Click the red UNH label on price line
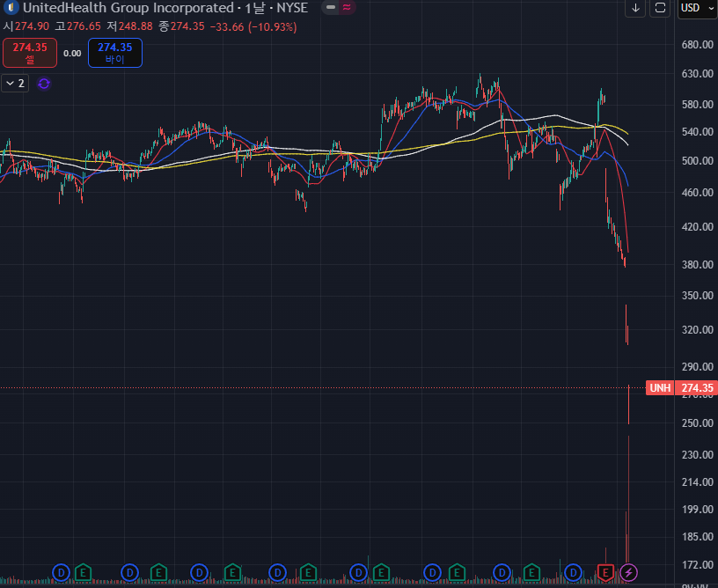The width and height of the screenshot is (718, 588). [660, 388]
